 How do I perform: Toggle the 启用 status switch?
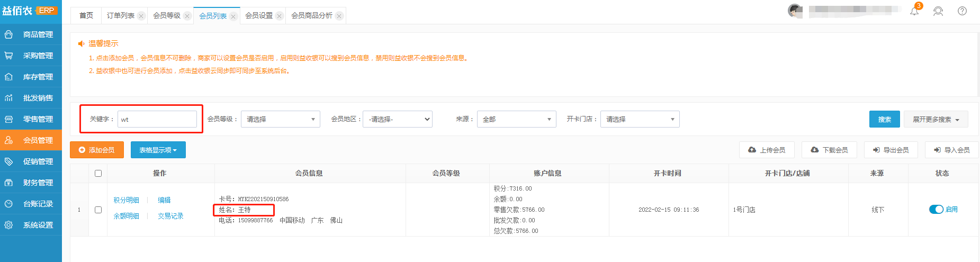pyautogui.click(x=936, y=210)
